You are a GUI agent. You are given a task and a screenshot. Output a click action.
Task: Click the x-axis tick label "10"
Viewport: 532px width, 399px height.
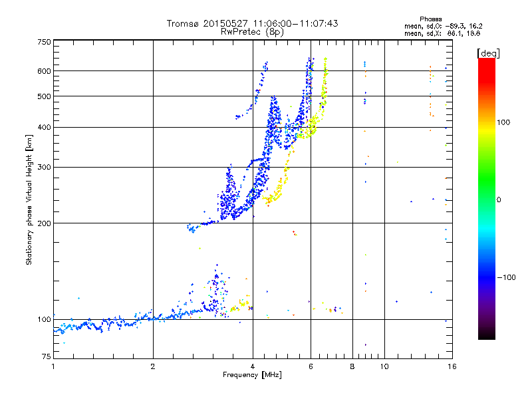[384, 366]
